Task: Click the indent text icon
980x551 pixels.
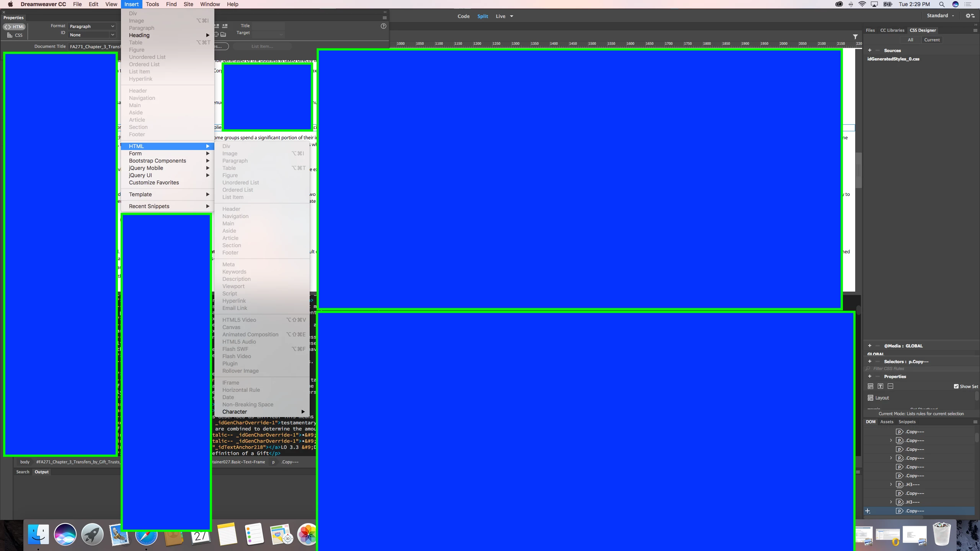Action: pos(225,26)
